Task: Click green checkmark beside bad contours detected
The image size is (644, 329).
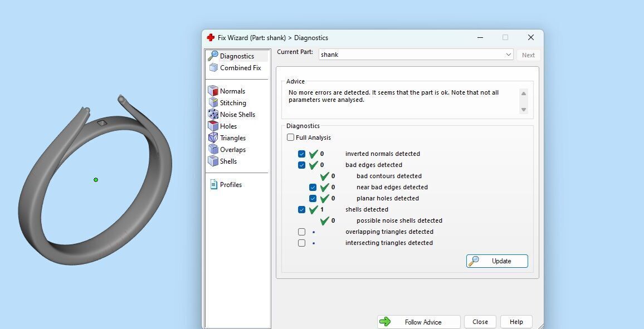Action: tap(324, 176)
